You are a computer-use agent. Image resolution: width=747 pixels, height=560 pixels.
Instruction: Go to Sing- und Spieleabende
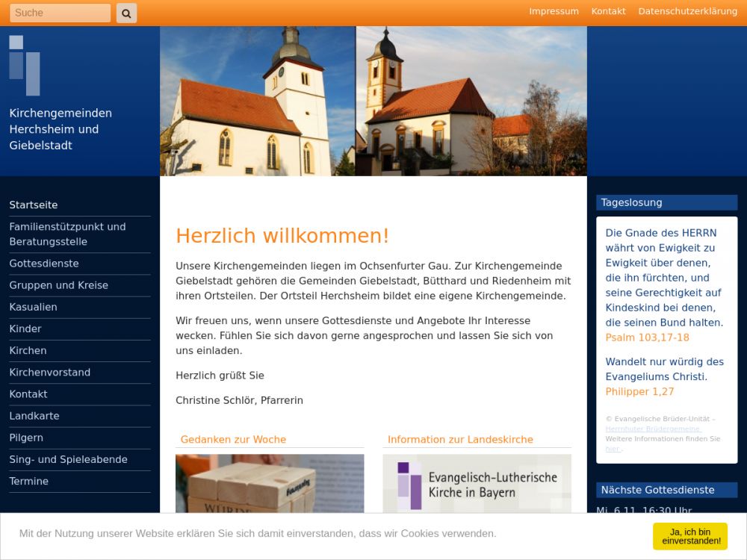(68, 459)
